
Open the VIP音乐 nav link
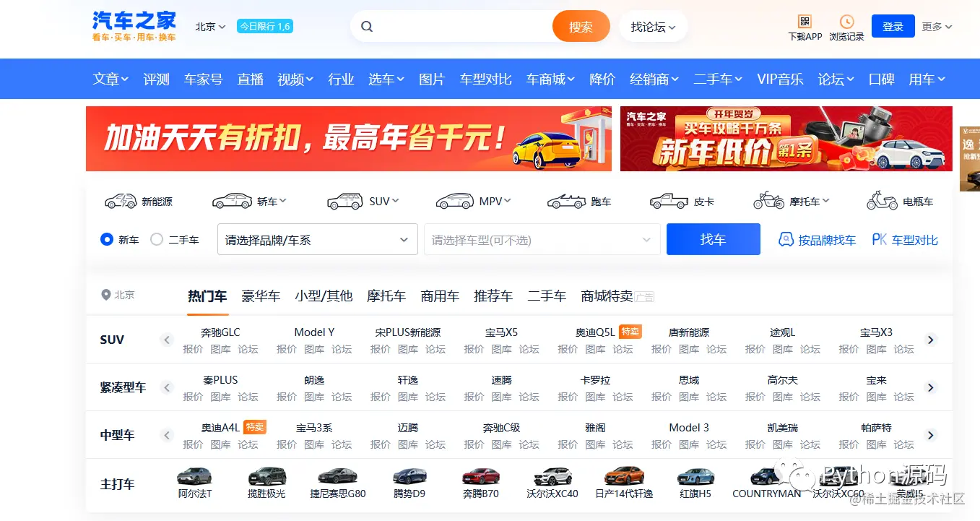point(780,79)
